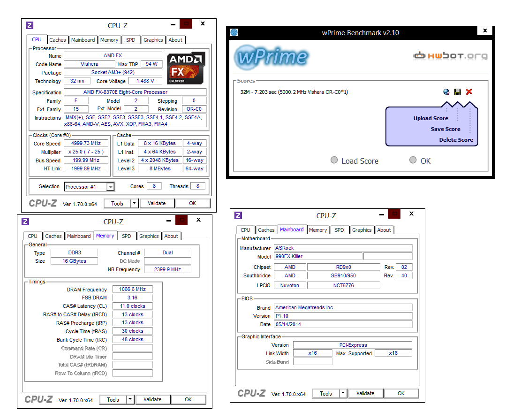The height and width of the screenshot is (420, 513).
Task: Click the DRAM Frequency 1066.6 MHz value
Action: [x=133, y=289]
